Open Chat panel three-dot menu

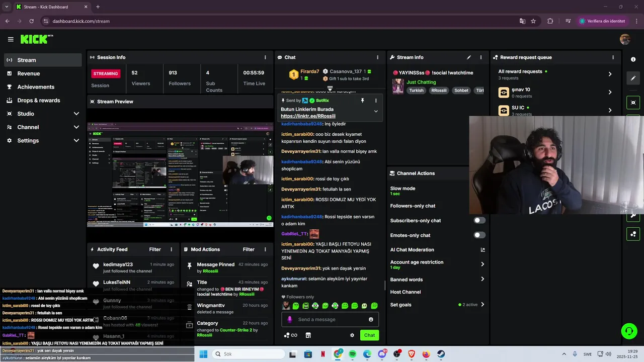coord(377,57)
